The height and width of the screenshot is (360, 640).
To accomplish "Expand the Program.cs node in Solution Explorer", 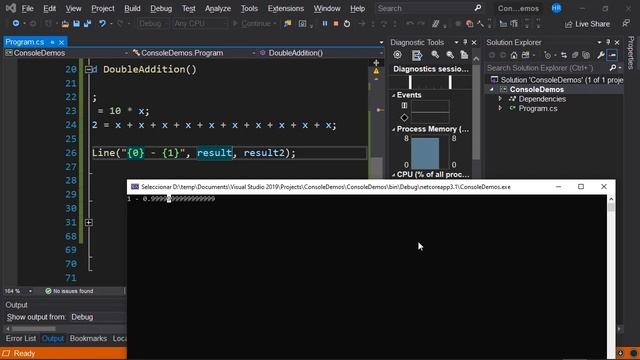I will 500,108.
